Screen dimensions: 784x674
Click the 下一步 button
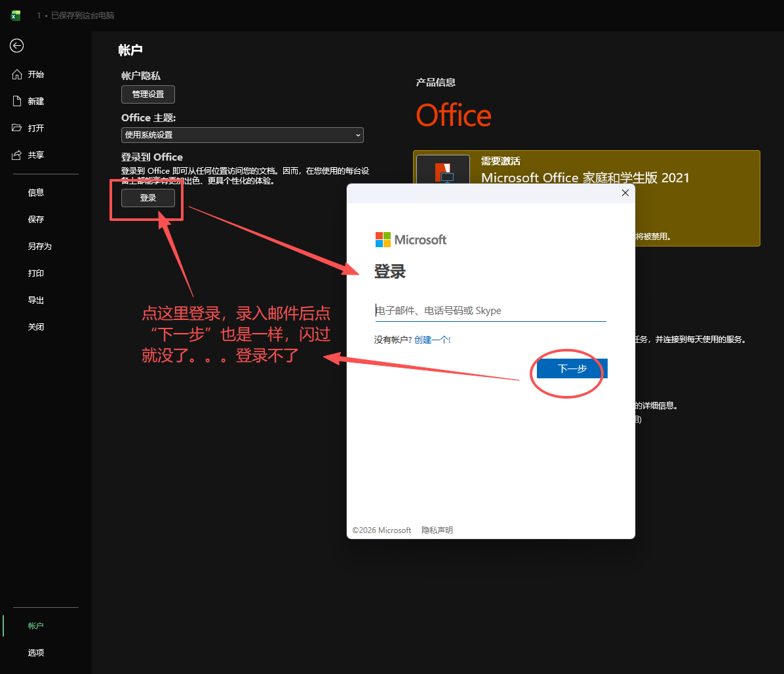572,368
